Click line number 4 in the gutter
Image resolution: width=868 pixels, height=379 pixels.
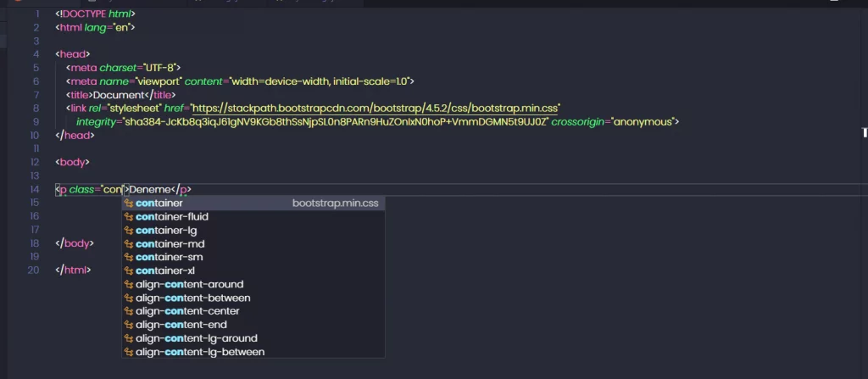point(36,54)
